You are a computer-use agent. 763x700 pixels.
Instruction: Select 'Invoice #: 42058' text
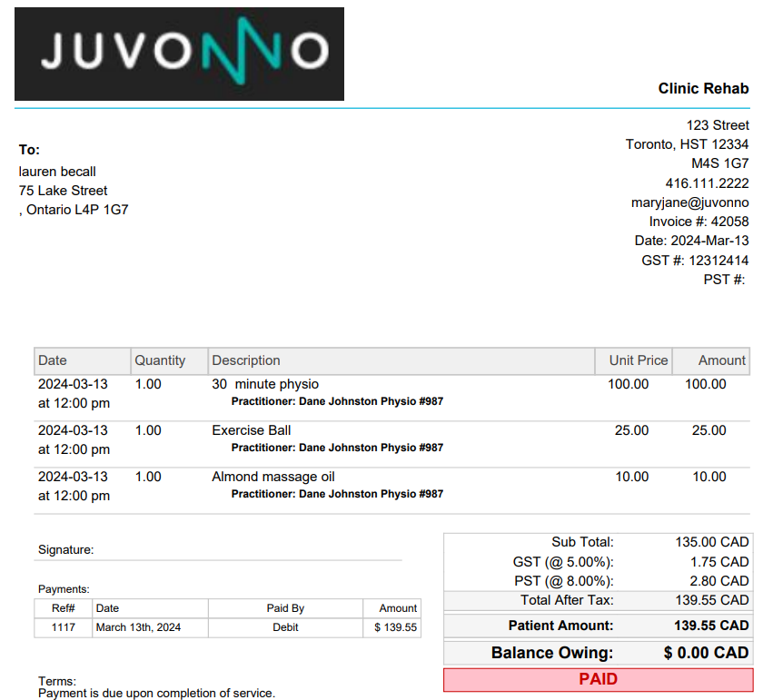[699, 222]
